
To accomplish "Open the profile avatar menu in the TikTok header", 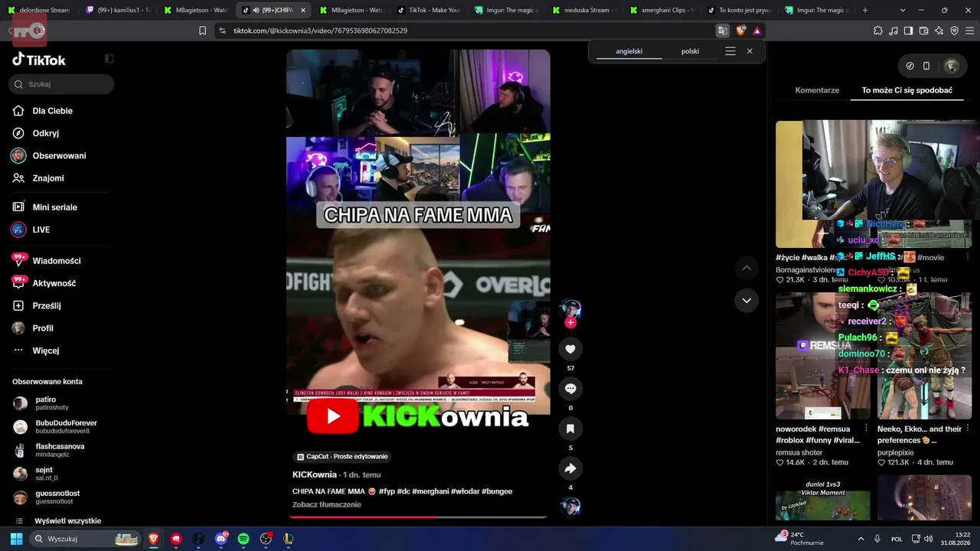I will [952, 66].
